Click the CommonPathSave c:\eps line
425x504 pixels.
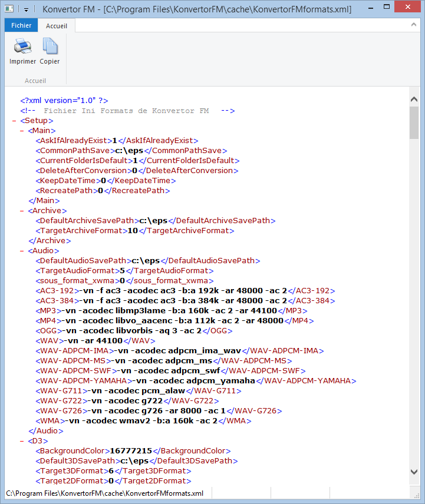pos(131,151)
